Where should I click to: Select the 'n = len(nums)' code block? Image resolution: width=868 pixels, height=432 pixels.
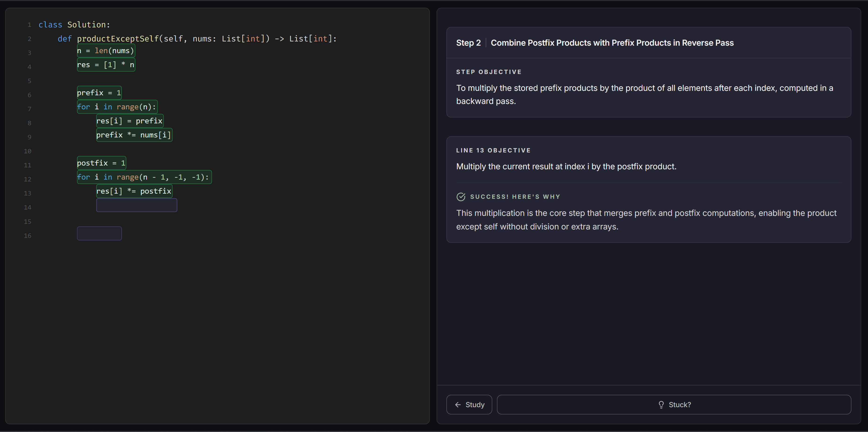point(106,51)
